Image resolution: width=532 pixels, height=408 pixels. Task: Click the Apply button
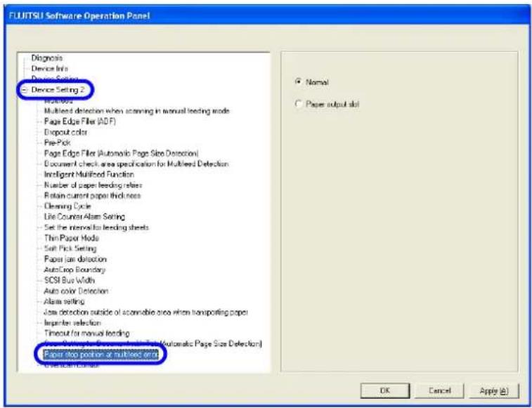[494, 390]
